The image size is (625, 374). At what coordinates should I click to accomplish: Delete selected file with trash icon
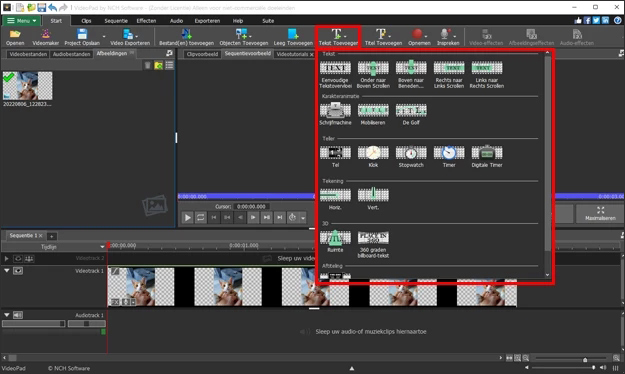(147, 65)
